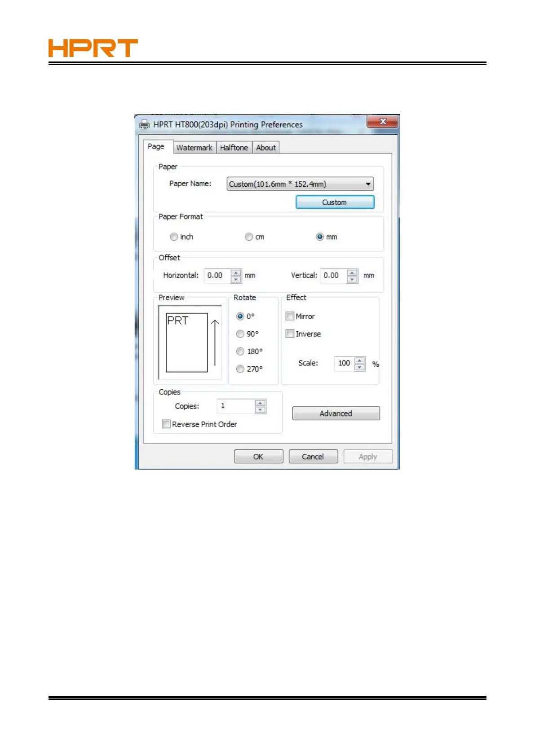
Task: Click the printer icon in title bar
Action: (x=144, y=124)
